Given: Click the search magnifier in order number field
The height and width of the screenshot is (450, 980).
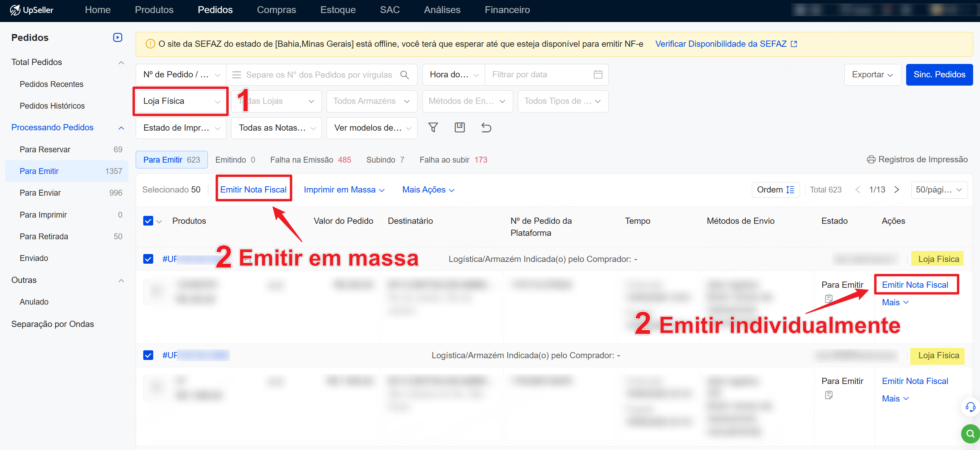Looking at the screenshot, I should [404, 75].
